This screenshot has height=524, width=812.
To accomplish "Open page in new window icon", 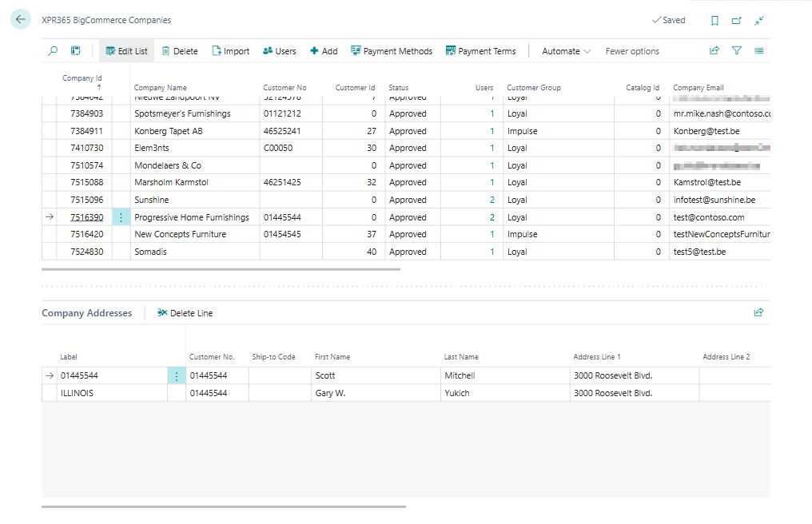I will pos(736,20).
